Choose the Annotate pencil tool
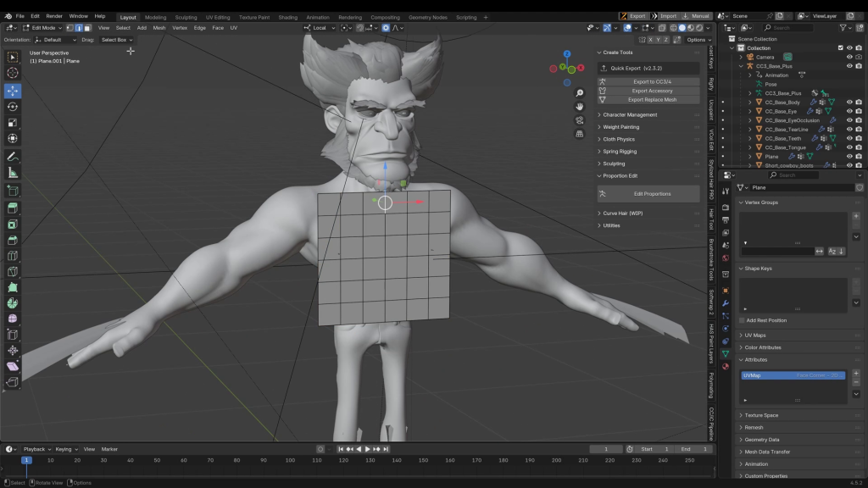Image resolution: width=868 pixels, height=488 pixels. click(13, 157)
